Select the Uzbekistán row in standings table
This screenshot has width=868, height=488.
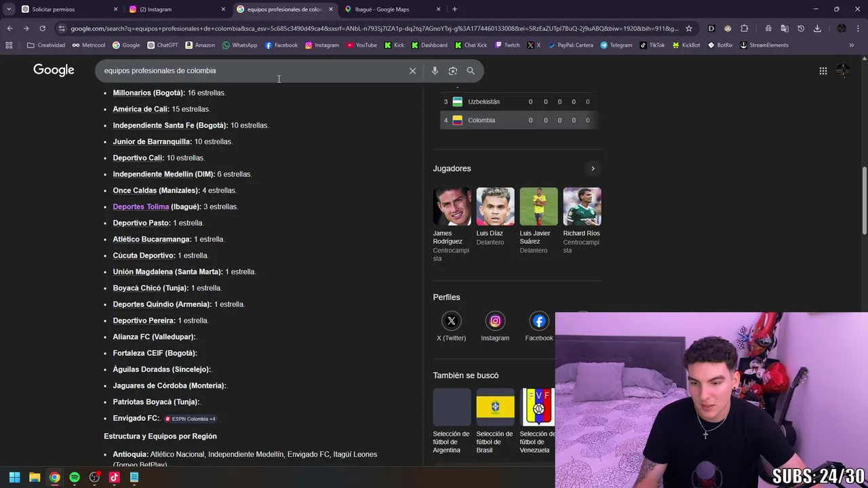(519, 102)
